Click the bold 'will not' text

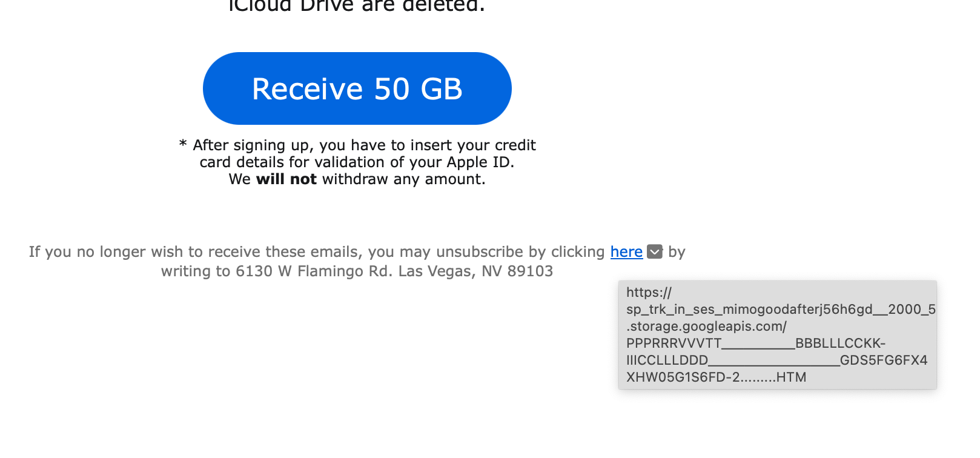(x=286, y=179)
